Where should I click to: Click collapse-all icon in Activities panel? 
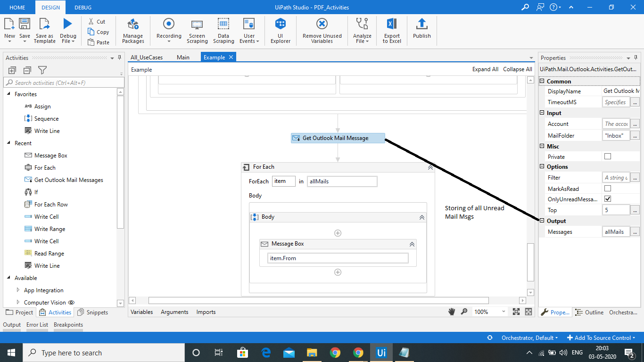pyautogui.click(x=27, y=70)
